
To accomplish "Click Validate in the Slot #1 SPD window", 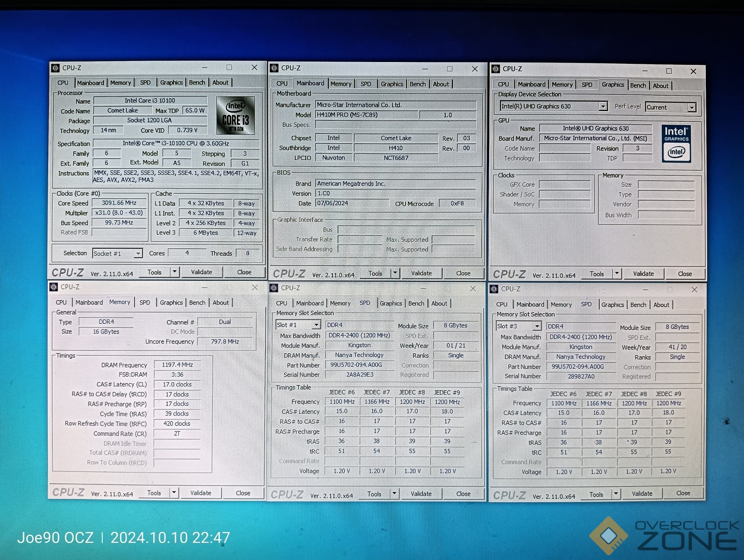I will pos(421,493).
